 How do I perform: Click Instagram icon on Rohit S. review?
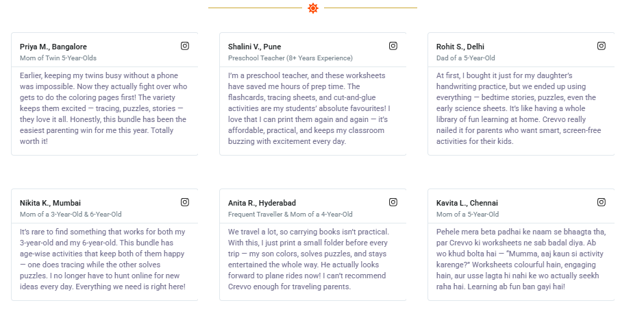[x=602, y=46]
